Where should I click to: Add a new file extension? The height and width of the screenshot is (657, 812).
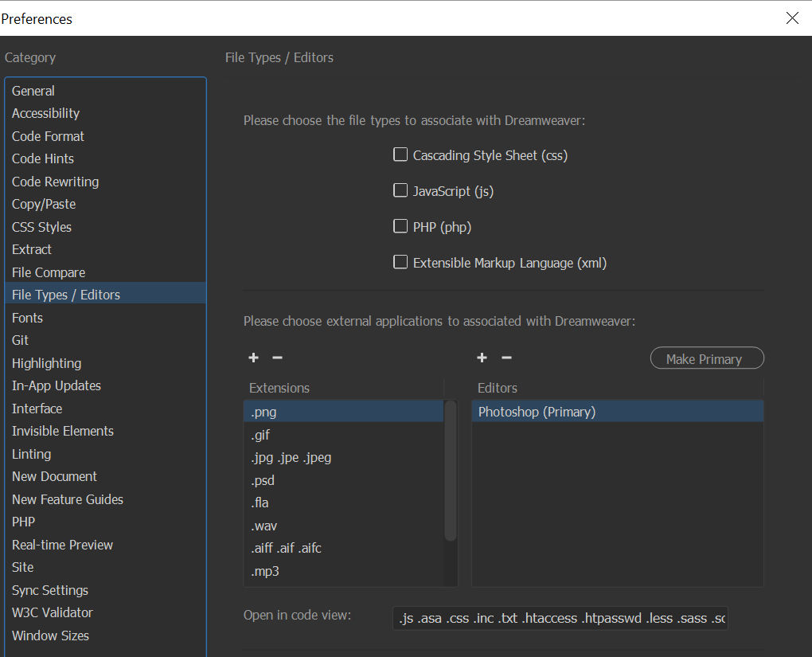pos(253,358)
